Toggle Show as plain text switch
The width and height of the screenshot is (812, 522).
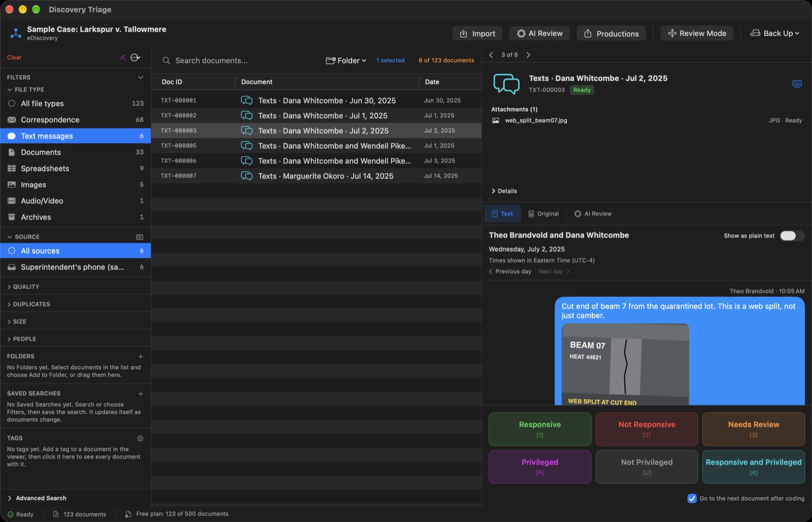792,236
